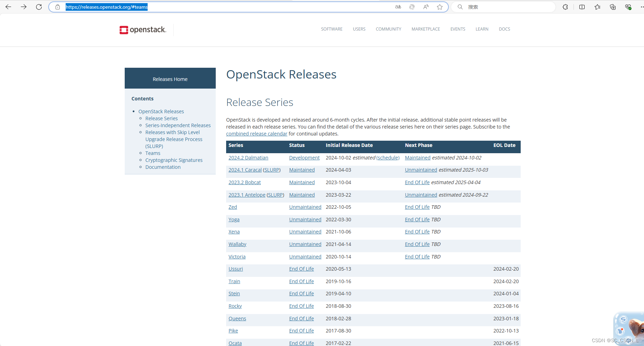This screenshot has height=346, width=644.
Task: Open the LEARN menu
Action: pyautogui.click(x=482, y=29)
